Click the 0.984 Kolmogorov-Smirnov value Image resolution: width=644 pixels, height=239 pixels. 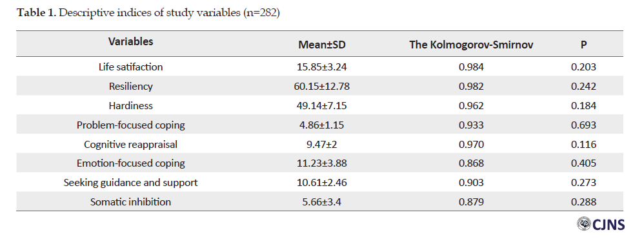(471, 67)
